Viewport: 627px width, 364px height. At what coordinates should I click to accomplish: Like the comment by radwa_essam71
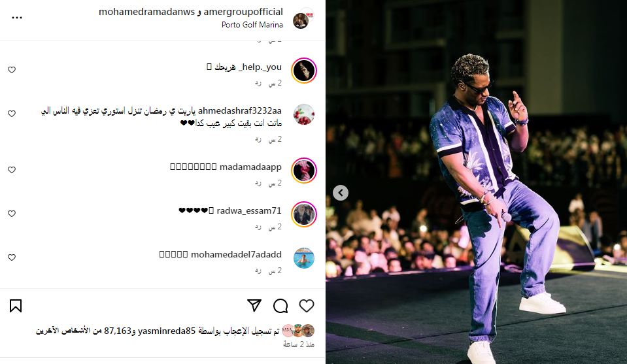pyautogui.click(x=12, y=214)
